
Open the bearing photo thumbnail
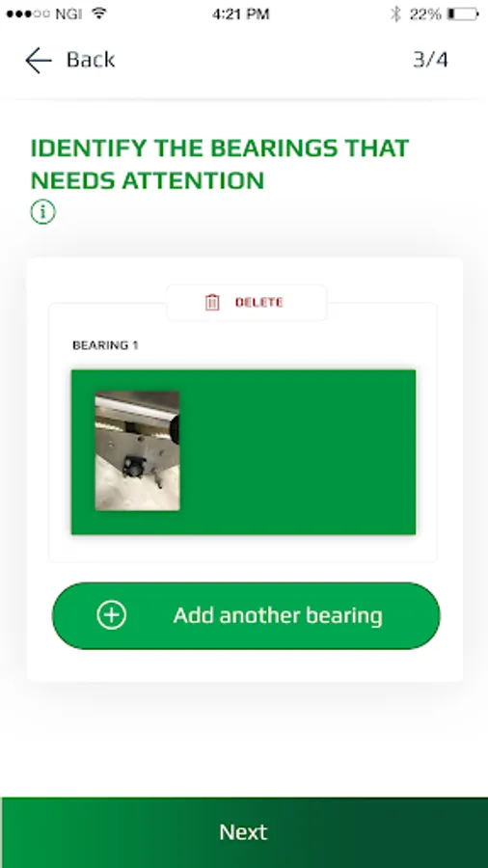[x=137, y=450]
